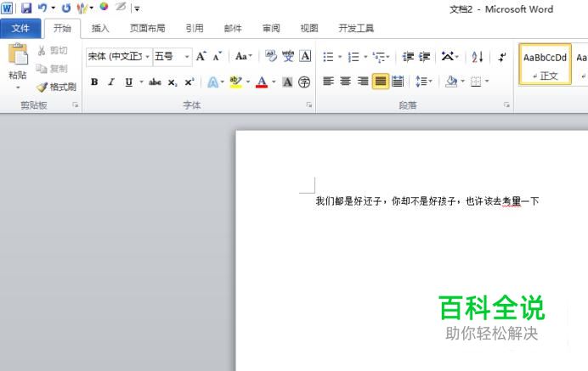Align text right
The image size is (588, 371).
[x=363, y=82]
